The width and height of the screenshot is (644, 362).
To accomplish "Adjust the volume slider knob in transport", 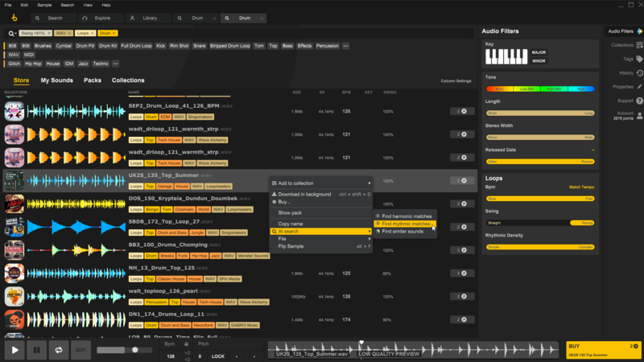I will 134,350.
